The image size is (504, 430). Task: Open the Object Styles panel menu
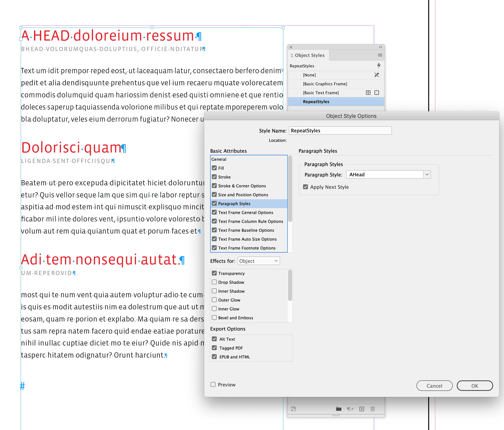[x=380, y=55]
